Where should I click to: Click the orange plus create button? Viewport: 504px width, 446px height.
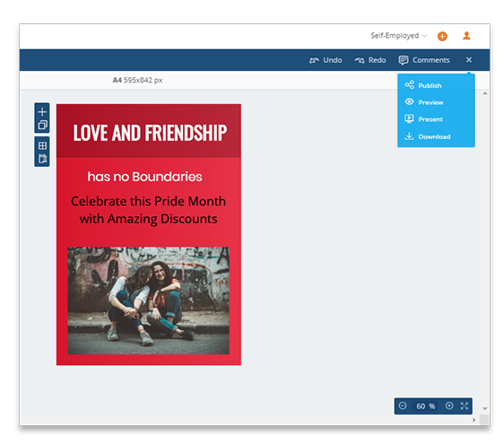coord(442,36)
